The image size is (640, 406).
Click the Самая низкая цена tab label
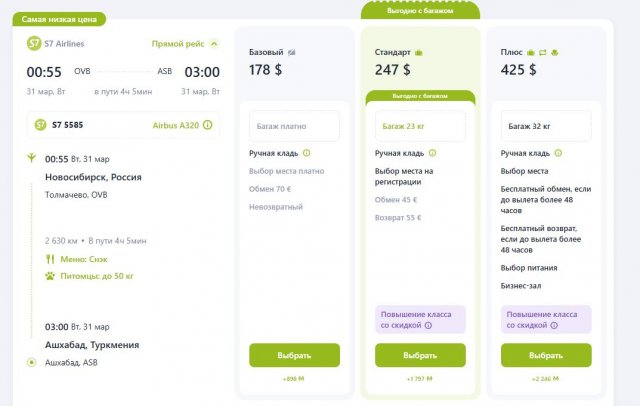60,19
